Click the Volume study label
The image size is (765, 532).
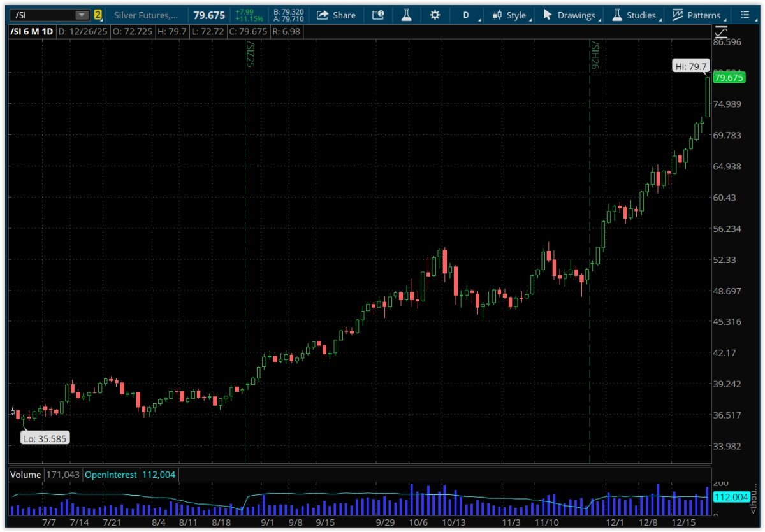point(25,475)
